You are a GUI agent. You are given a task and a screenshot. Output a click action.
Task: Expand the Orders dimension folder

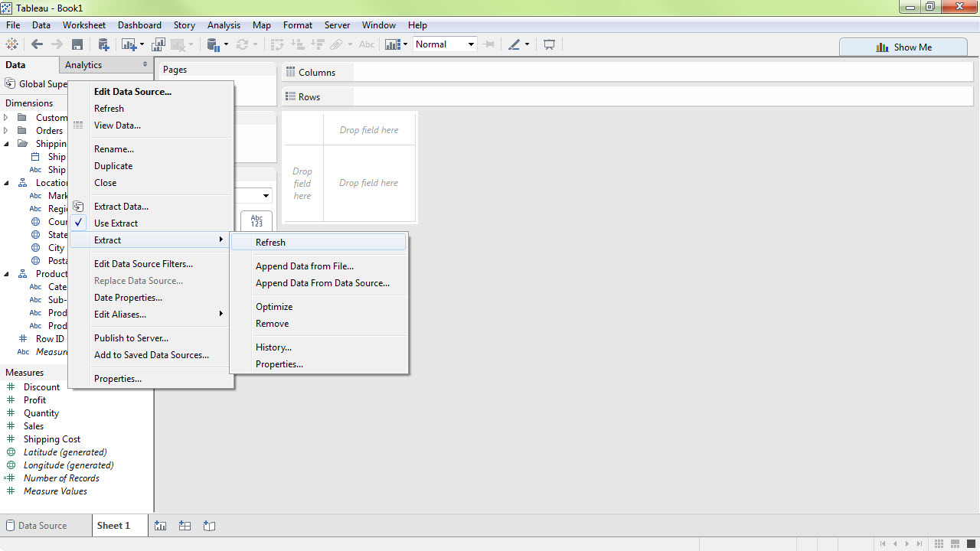[6, 131]
